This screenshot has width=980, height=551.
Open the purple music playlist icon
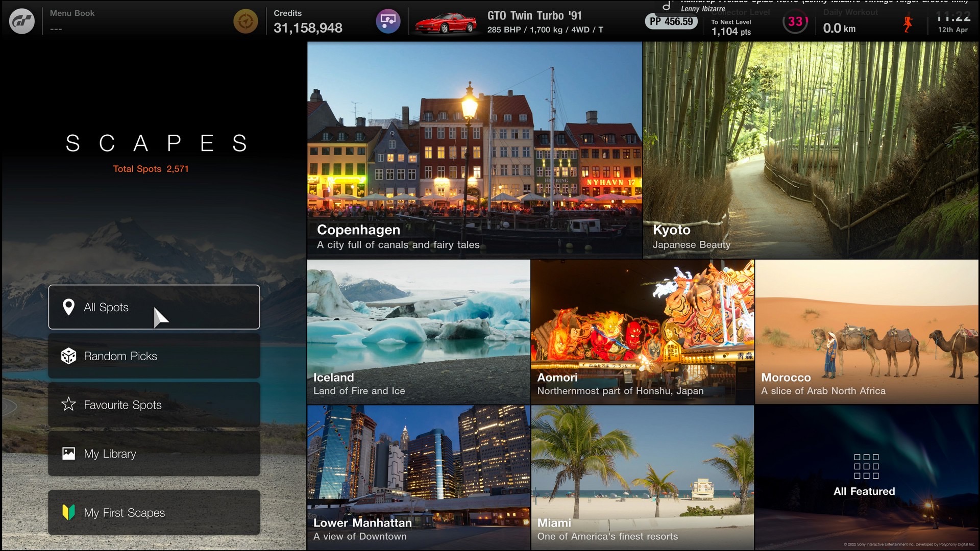point(388,21)
